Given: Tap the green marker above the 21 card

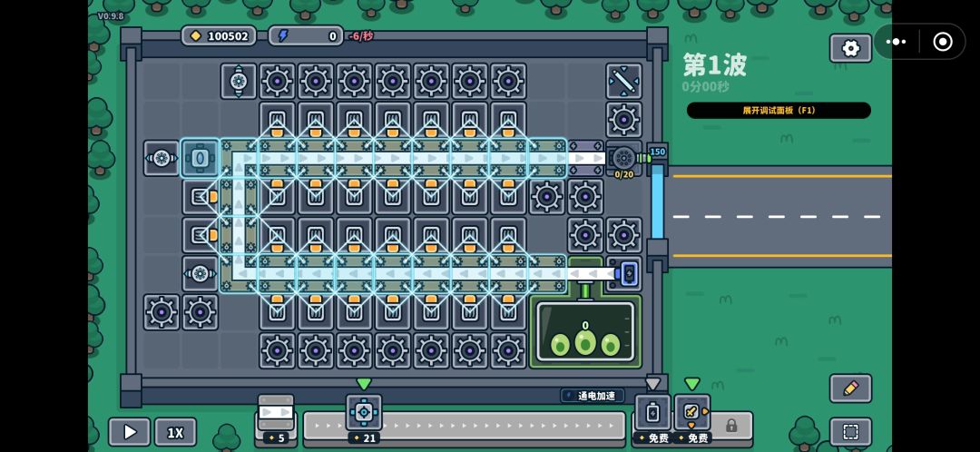Looking at the screenshot, I should click(364, 384).
